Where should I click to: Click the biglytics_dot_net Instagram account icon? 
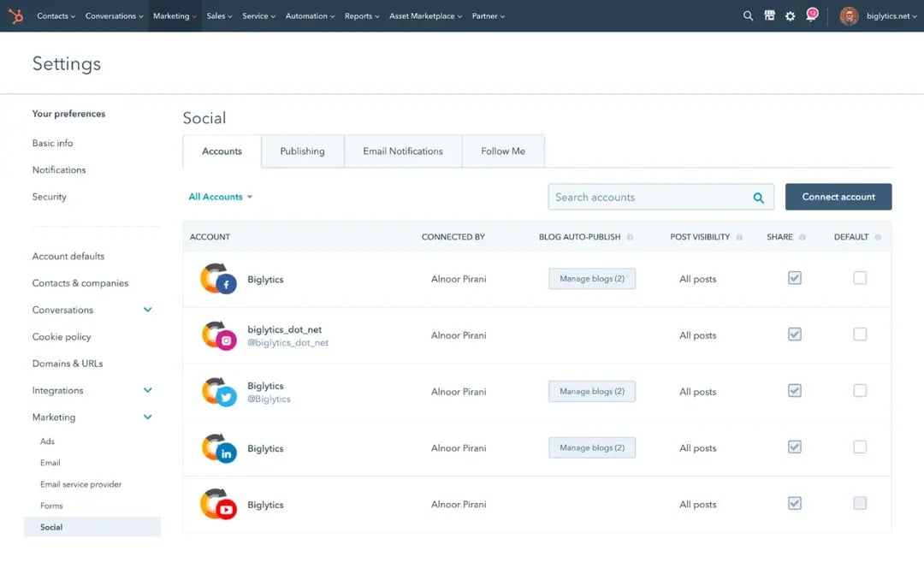tap(217, 335)
